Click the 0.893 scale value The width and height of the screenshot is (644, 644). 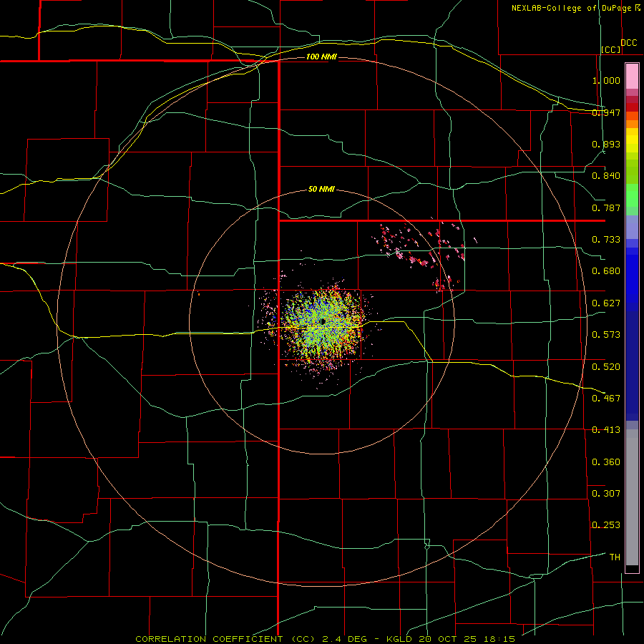click(606, 144)
